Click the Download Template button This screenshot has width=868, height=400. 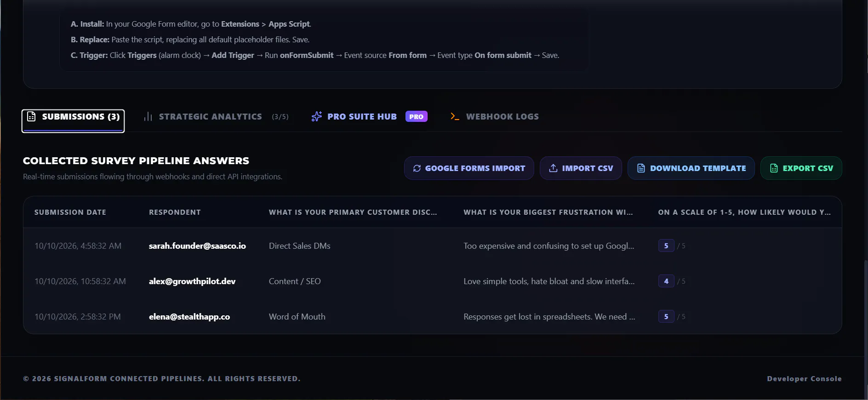691,168
